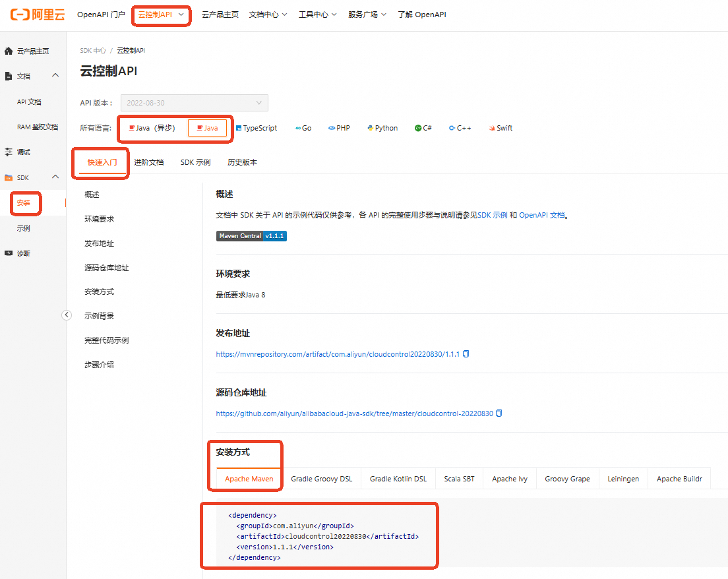Copy the mvnrepository release URL
The image size is (728, 579).
466,354
